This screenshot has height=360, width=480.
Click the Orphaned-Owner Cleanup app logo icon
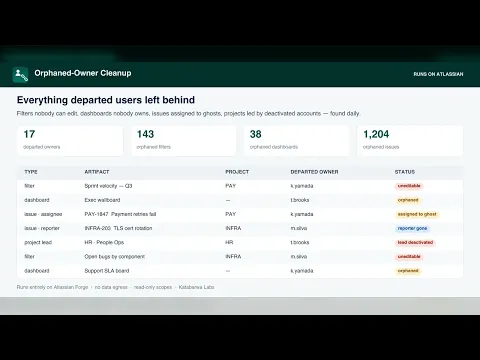click(x=20, y=74)
